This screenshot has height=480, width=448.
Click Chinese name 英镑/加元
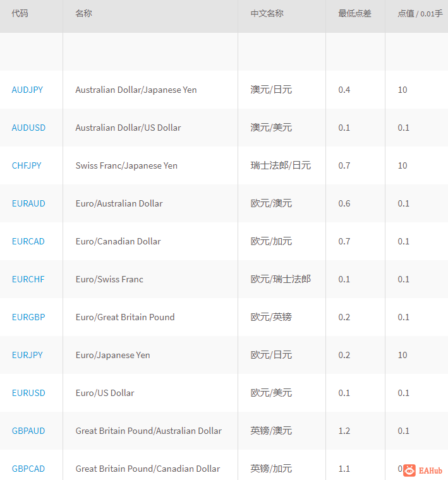click(x=271, y=469)
